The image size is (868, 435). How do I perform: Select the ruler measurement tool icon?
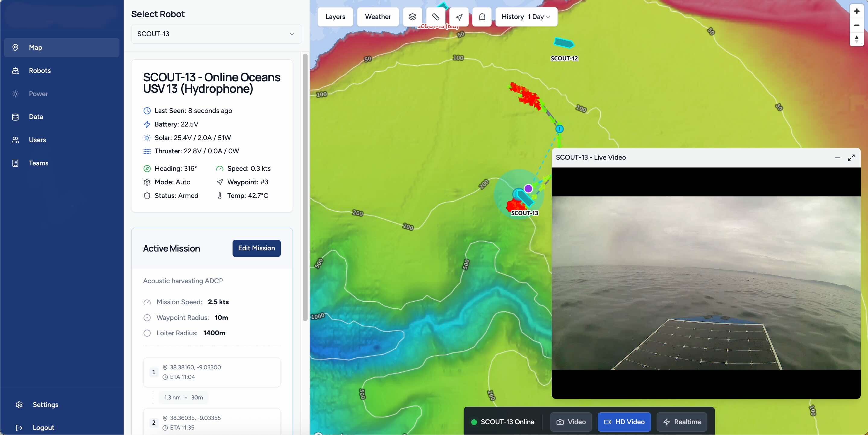click(436, 17)
